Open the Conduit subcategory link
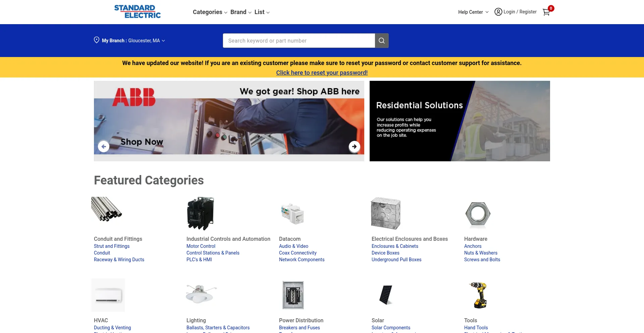 pyautogui.click(x=102, y=253)
